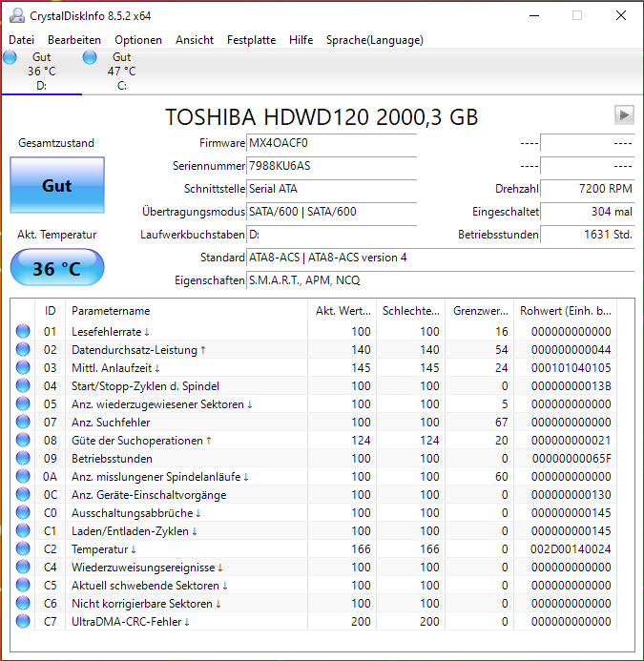
Task: Click the next disk arrow button
Action: pyautogui.click(x=624, y=114)
